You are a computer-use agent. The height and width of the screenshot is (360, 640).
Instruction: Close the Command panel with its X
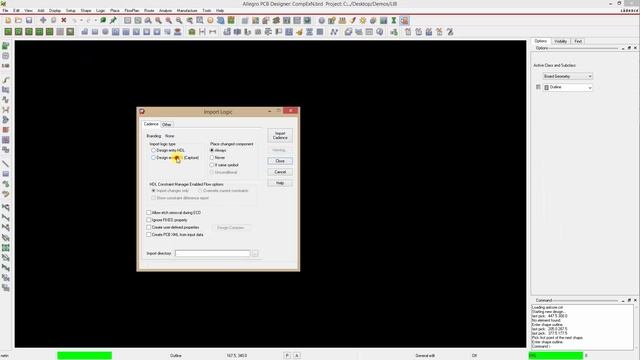(x=635, y=300)
